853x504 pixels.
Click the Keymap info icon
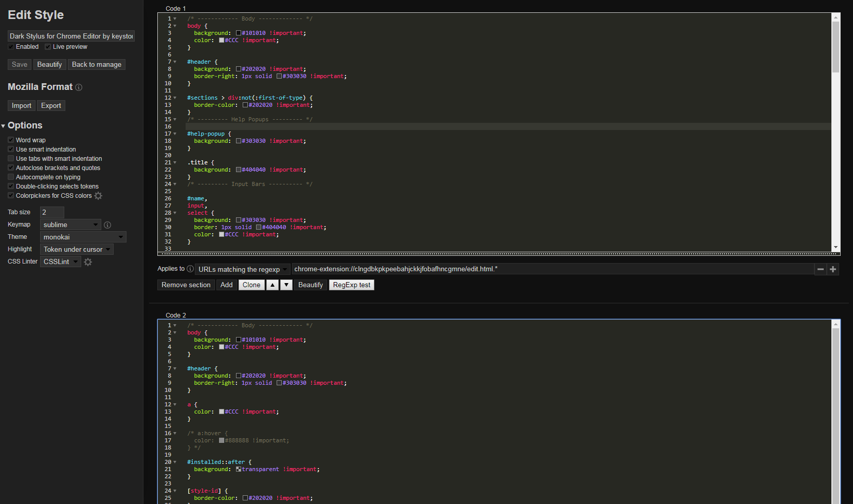point(107,225)
